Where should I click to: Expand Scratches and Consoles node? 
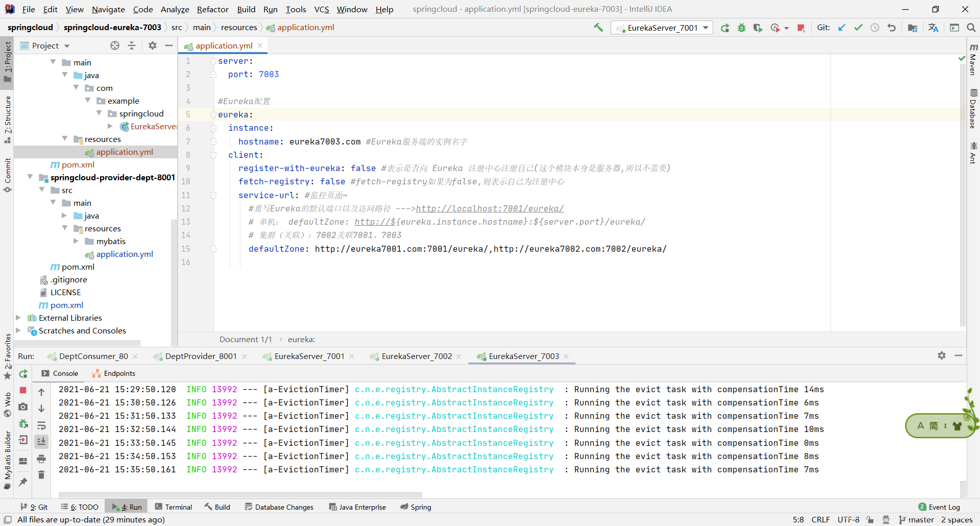pyautogui.click(x=18, y=330)
